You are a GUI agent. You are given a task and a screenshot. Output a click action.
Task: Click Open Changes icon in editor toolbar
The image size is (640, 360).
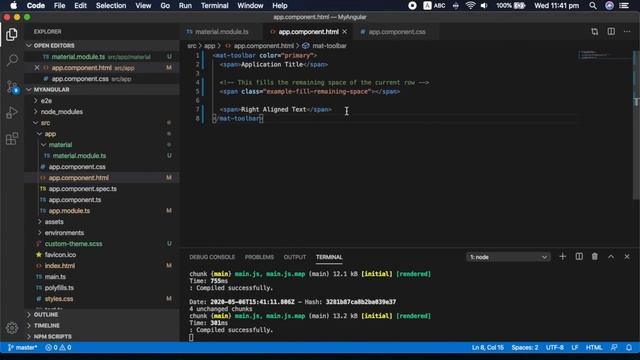(x=594, y=31)
